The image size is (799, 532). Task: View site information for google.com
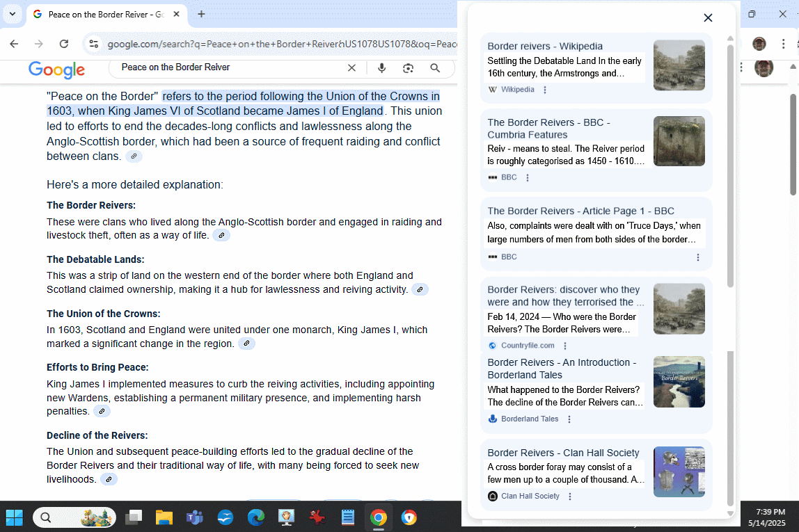pyautogui.click(x=94, y=44)
